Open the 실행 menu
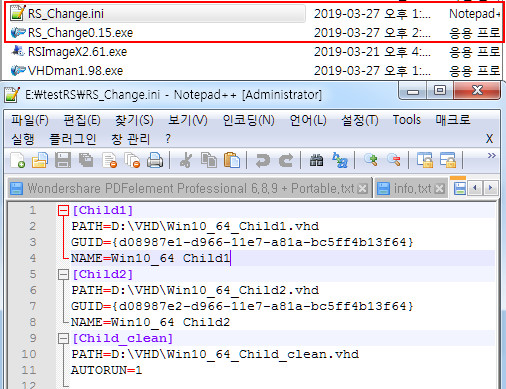 coord(23,139)
